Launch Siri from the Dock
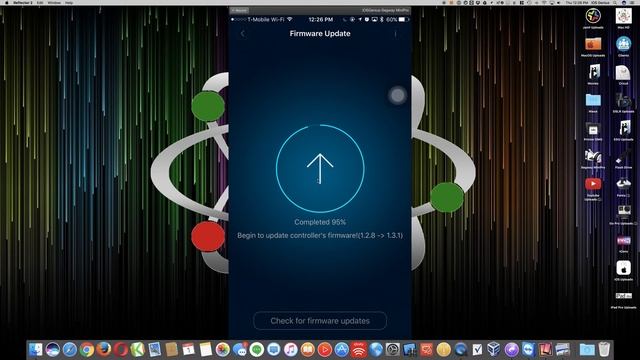The height and width of the screenshot is (360, 640). coord(53,350)
